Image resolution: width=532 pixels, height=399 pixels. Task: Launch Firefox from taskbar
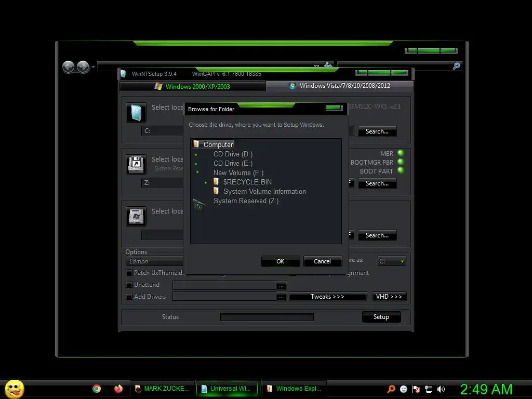(x=118, y=389)
